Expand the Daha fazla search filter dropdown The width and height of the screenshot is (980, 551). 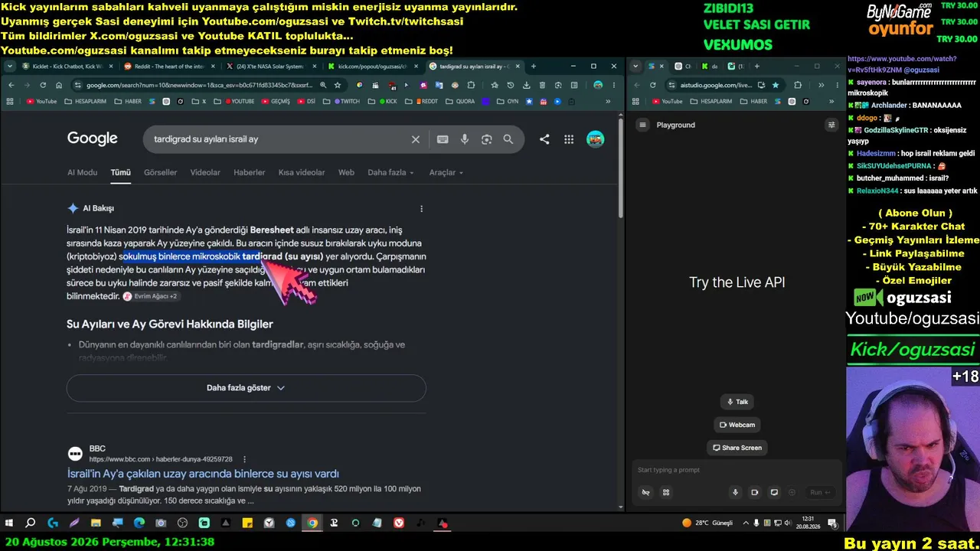[390, 173]
